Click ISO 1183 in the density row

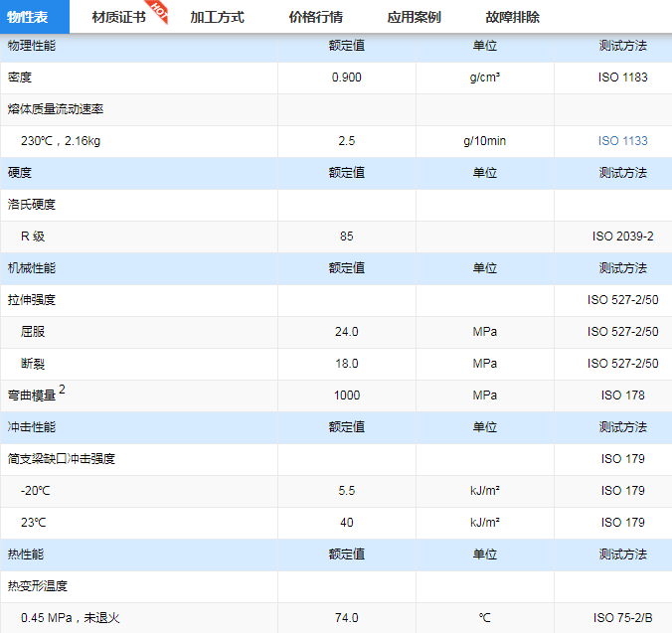tap(622, 78)
